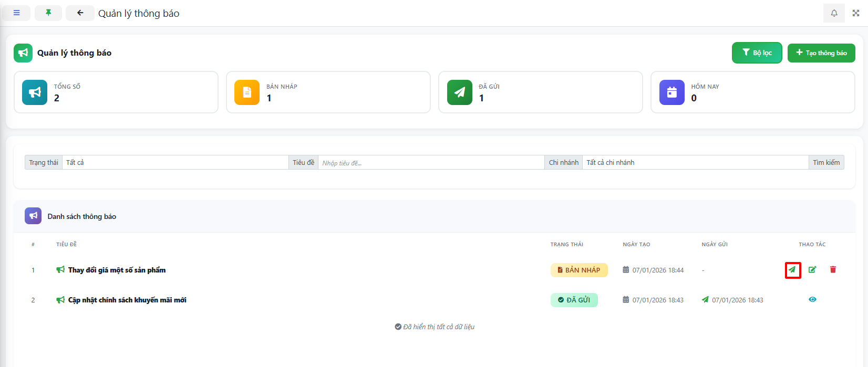Toggle fullscreen expand icon
868x367 pixels.
point(856,13)
